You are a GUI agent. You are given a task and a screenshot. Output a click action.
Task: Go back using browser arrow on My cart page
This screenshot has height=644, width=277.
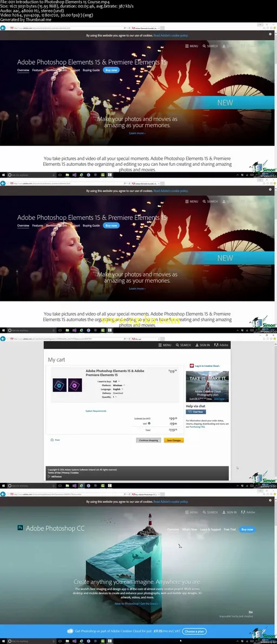(3, 339)
